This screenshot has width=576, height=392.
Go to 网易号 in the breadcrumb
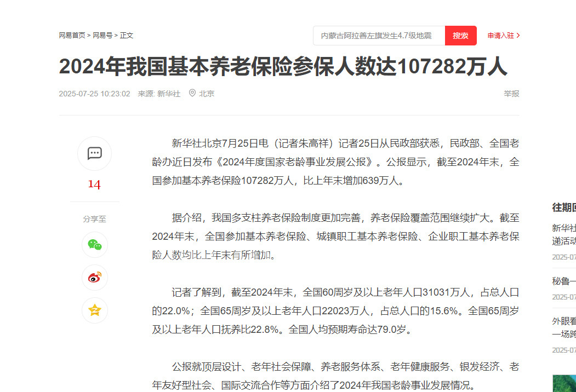(102, 36)
